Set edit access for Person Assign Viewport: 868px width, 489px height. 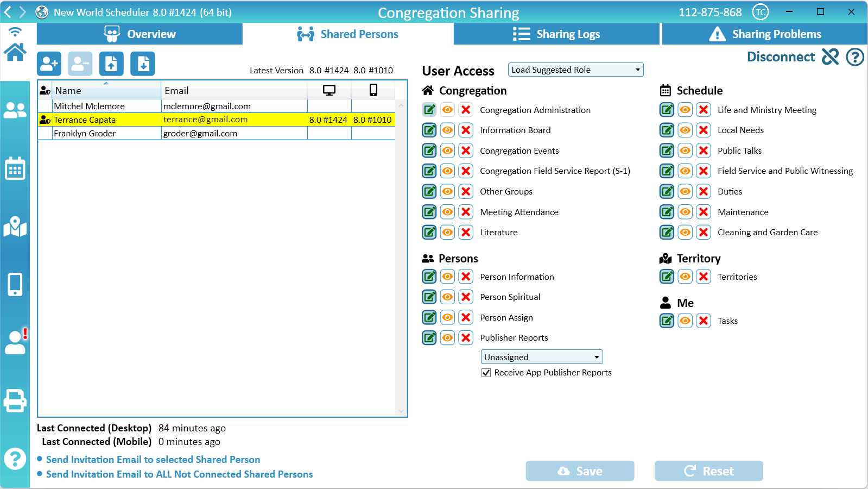(x=429, y=317)
